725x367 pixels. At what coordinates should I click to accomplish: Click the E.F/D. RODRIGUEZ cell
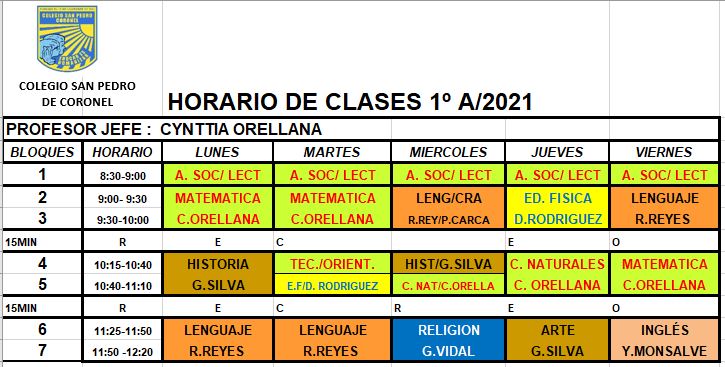click(332, 285)
